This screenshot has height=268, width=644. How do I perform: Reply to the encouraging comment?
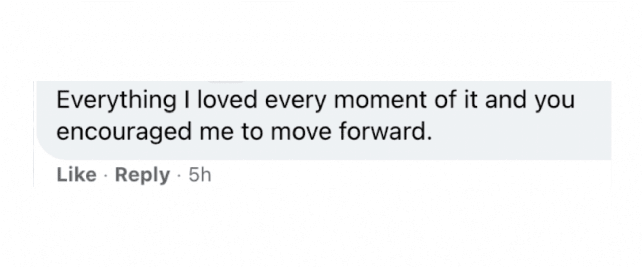coord(142,175)
